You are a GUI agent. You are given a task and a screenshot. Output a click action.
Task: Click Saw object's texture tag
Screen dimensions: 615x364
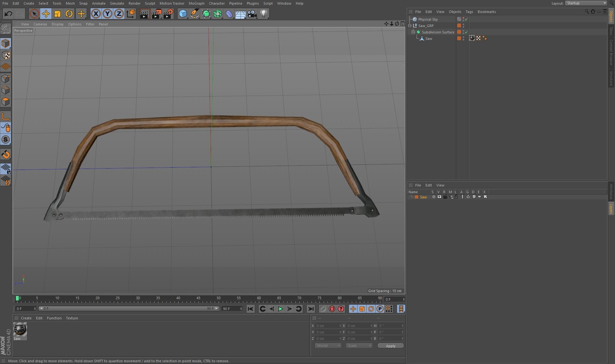472,38
